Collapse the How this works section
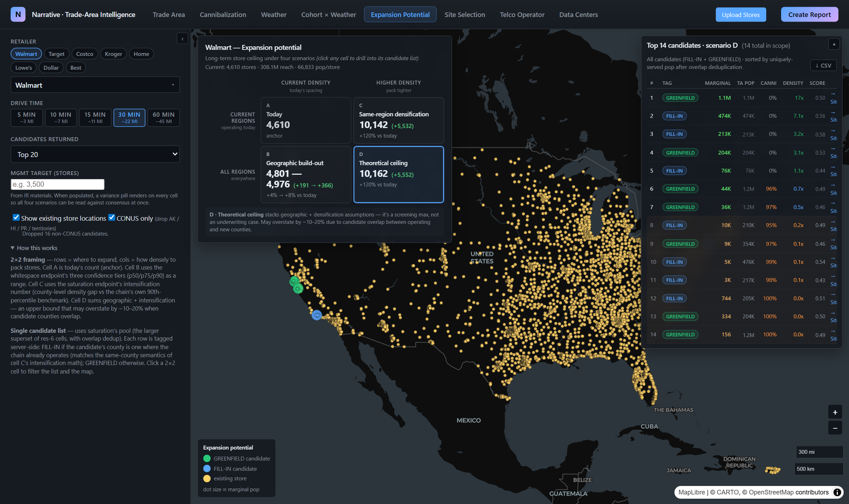849x504 pixels. coord(34,248)
